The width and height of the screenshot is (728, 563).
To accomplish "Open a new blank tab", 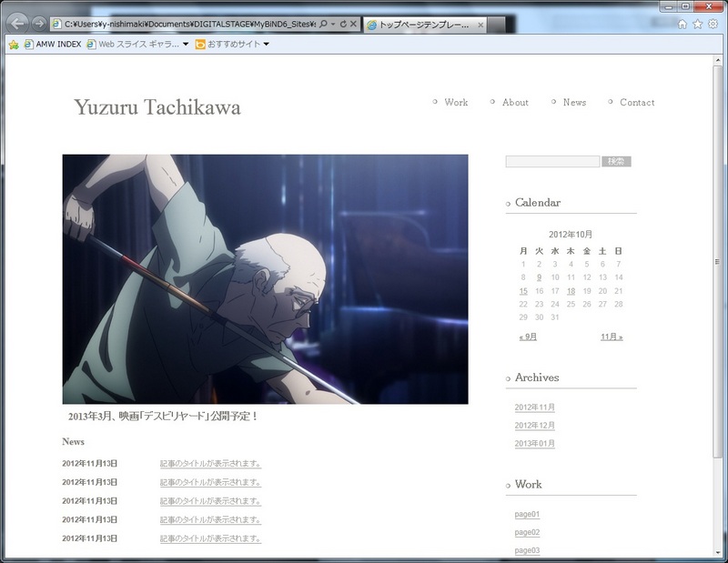I will click(x=496, y=25).
